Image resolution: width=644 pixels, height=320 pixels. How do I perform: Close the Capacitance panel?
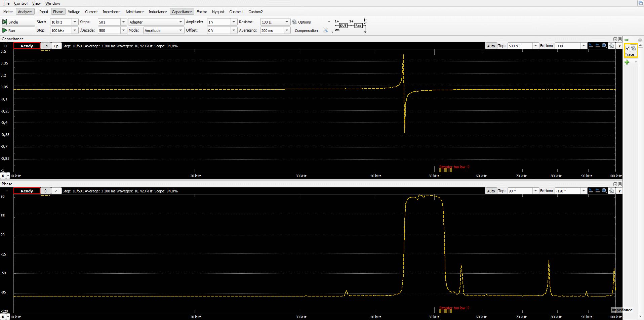click(x=620, y=39)
